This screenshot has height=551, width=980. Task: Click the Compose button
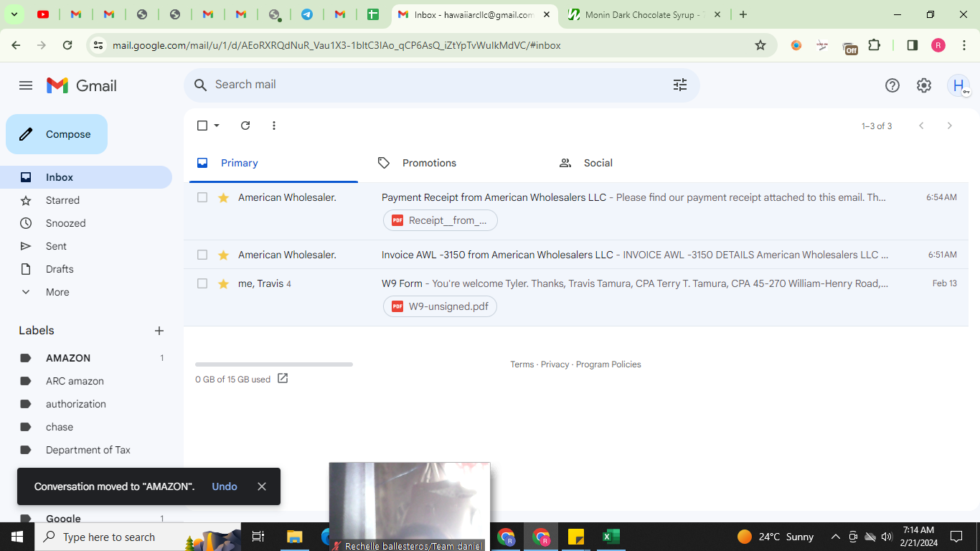(x=57, y=134)
